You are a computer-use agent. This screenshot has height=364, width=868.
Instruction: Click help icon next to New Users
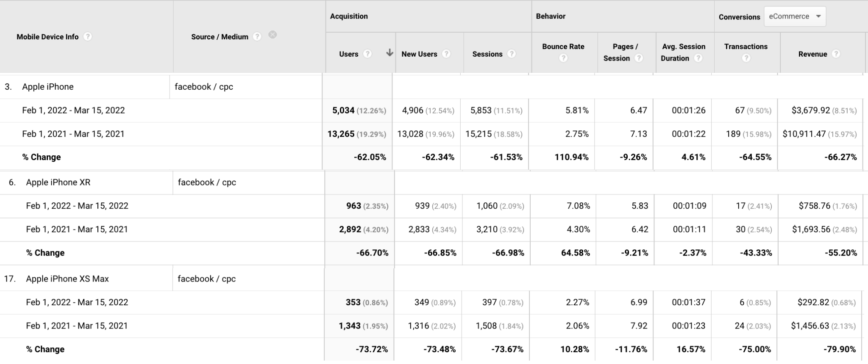click(446, 54)
